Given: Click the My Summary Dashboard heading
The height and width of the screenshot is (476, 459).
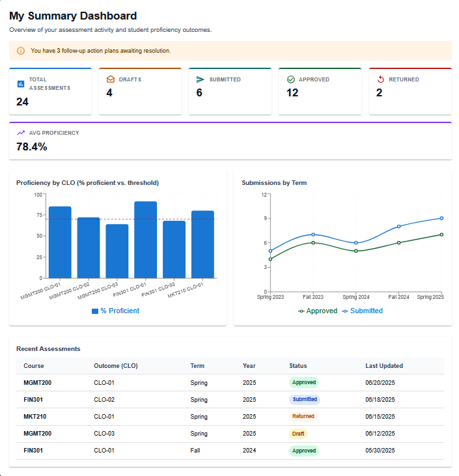Looking at the screenshot, I should [x=73, y=16].
